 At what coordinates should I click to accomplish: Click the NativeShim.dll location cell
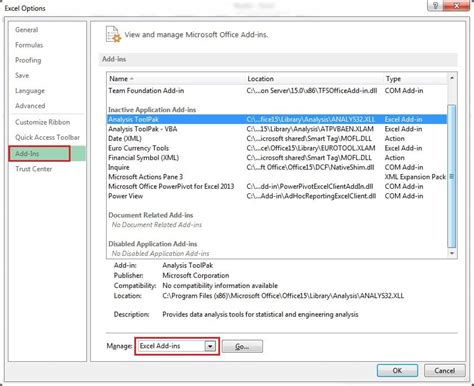(x=310, y=167)
